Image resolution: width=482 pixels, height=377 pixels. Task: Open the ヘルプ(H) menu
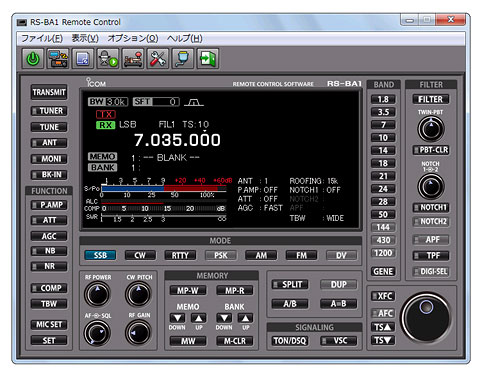[x=185, y=39]
